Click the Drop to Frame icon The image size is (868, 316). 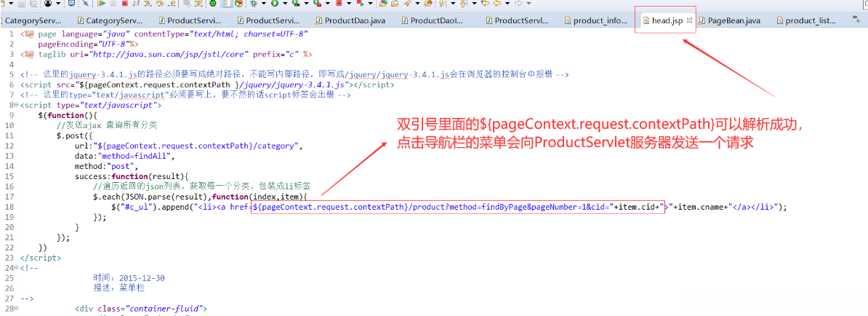tap(187, 4)
